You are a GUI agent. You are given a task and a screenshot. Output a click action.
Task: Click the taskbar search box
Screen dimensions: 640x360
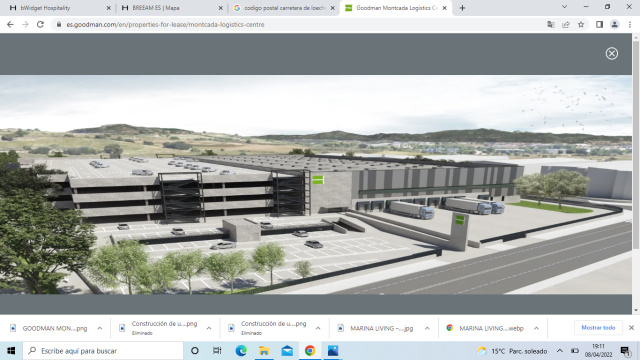(103, 351)
